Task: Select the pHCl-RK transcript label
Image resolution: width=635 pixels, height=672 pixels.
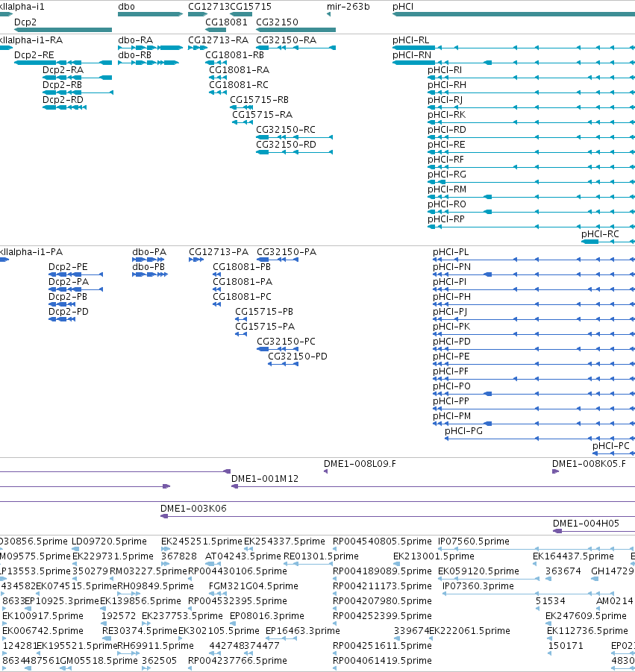Action: coord(447,115)
